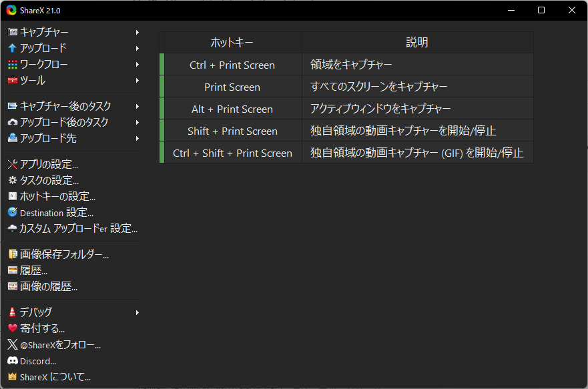
Task: Toggle green status bar for Shift + Print Screen
Action: 162,130
